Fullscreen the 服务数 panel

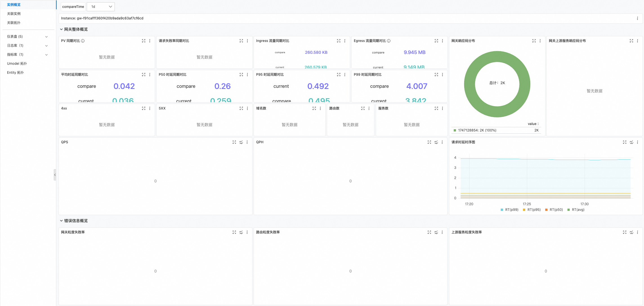436,108
